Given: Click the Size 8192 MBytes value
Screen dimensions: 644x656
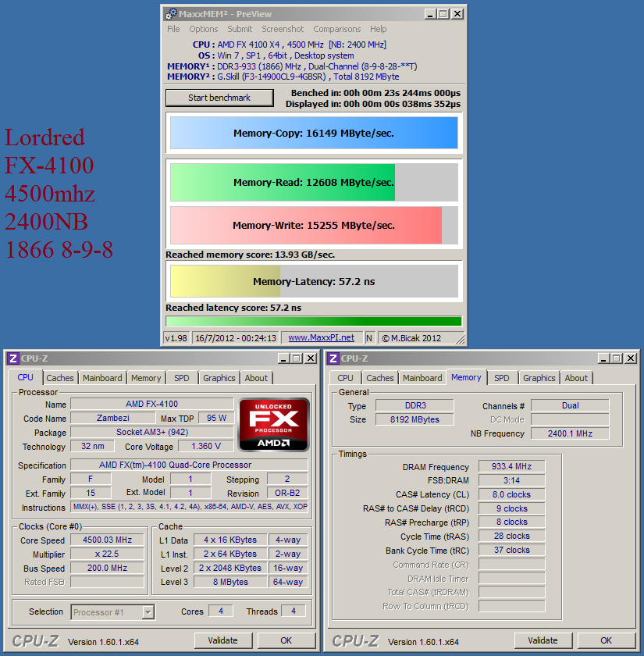Looking at the screenshot, I should pyautogui.click(x=415, y=419).
